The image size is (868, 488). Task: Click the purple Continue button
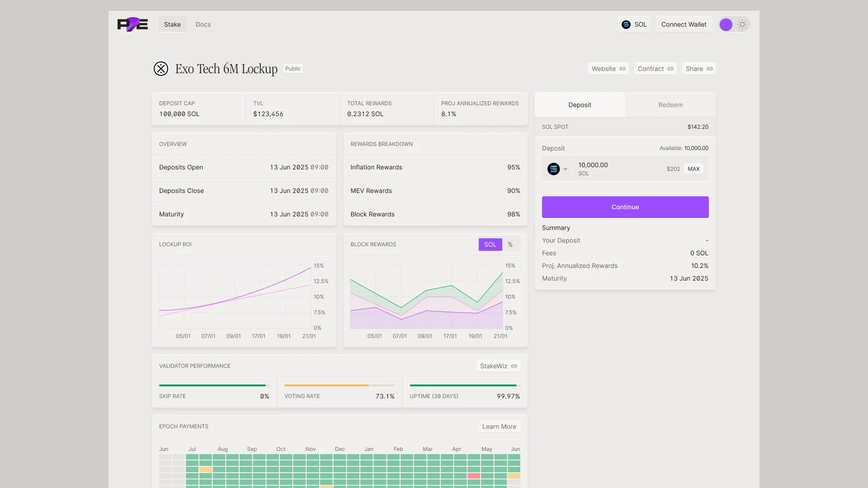(625, 207)
